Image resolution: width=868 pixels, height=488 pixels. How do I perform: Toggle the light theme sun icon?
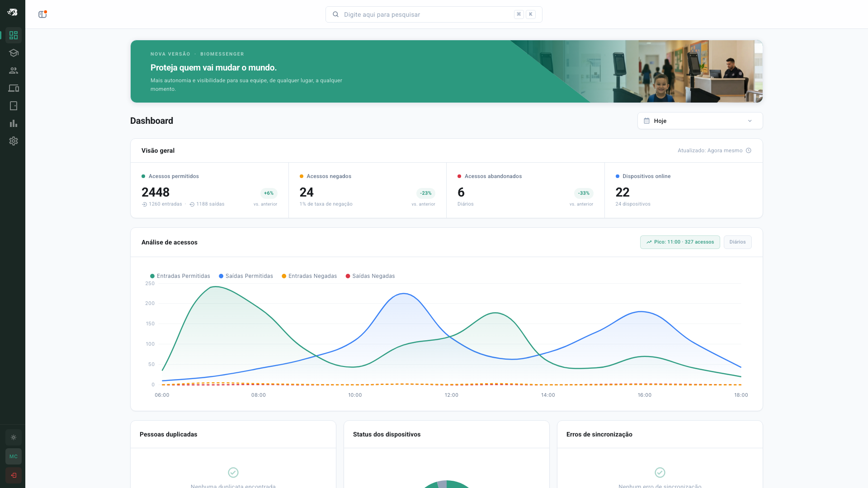[14, 437]
